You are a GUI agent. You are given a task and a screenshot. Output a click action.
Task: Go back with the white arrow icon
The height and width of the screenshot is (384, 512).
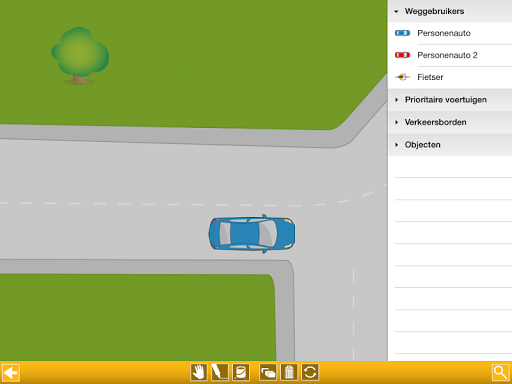click(11, 372)
